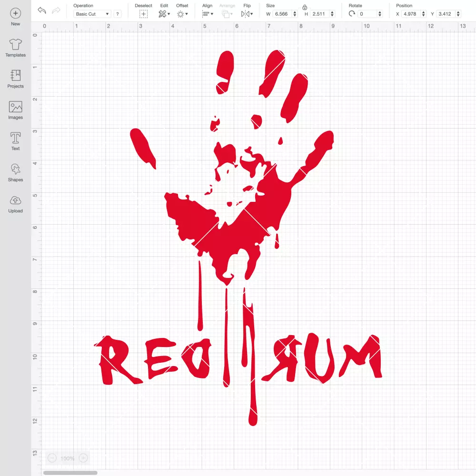Open the Edit tool menu
This screenshot has width=476, height=476.
tap(164, 14)
